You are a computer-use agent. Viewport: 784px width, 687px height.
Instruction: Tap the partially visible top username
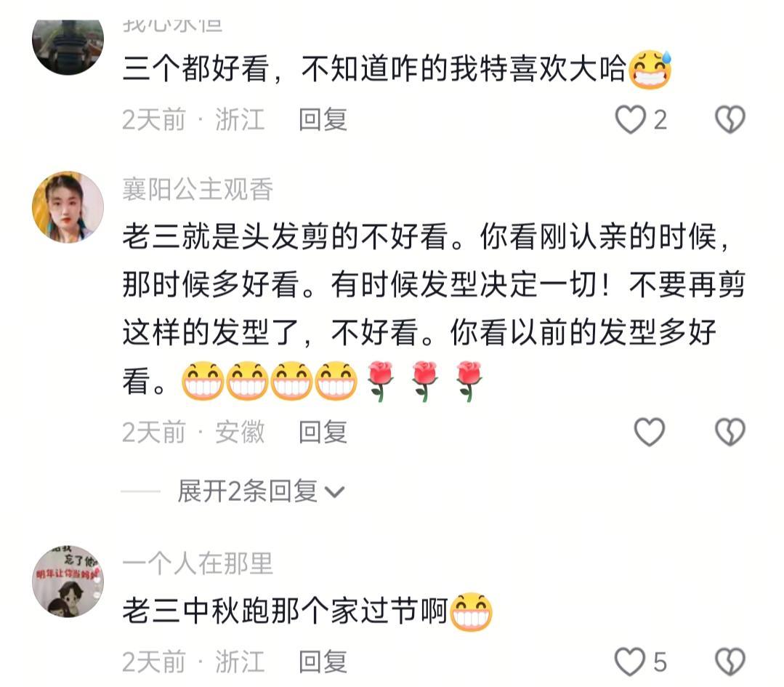[x=172, y=25]
